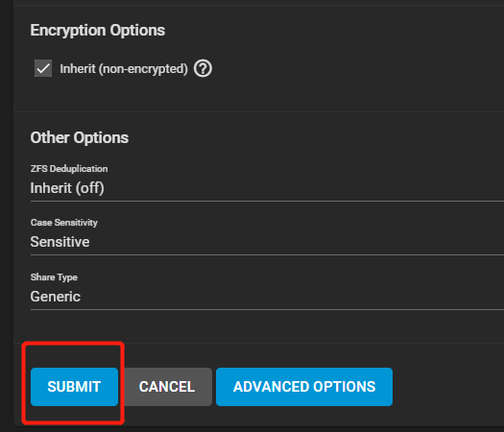Image resolution: width=504 pixels, height=432 pixels.
Task: Click the Other Options section heading
Action: pos(80,137)
